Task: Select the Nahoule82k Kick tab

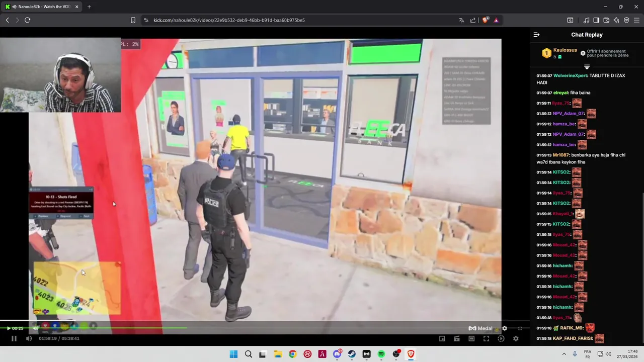Action: point(41,7)
